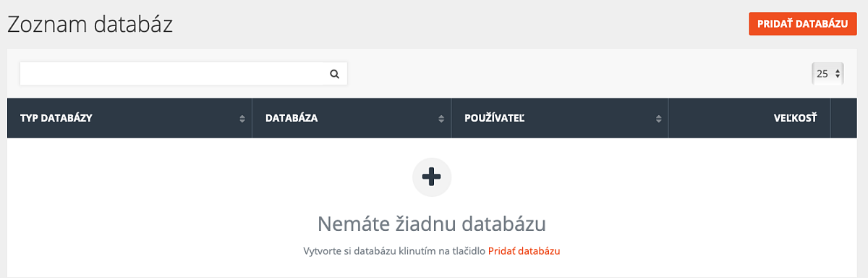Click the Zoznam databáz page heading
This screenshot has width=868, height=278.
(x=90, y=25)
